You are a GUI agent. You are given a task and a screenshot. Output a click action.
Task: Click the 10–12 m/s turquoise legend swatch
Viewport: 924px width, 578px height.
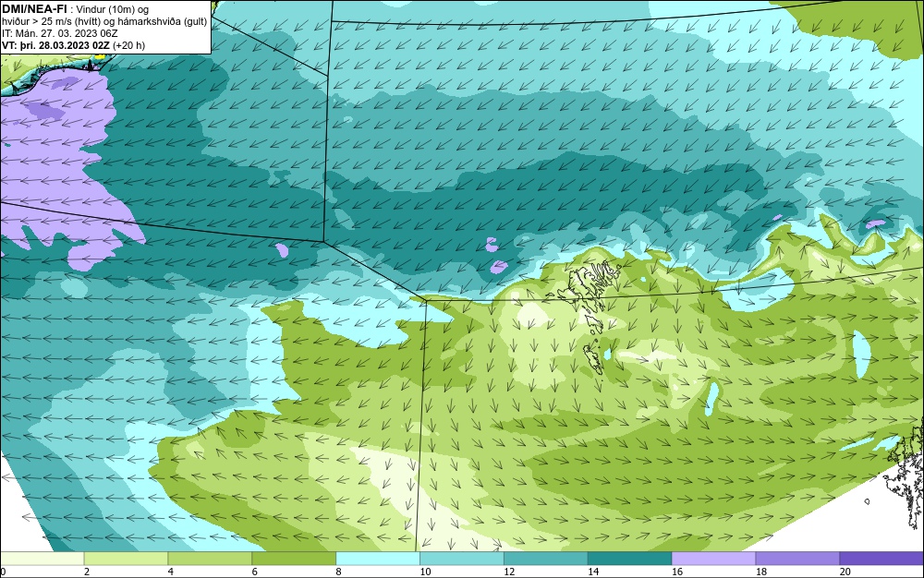(x=462, y=559)
